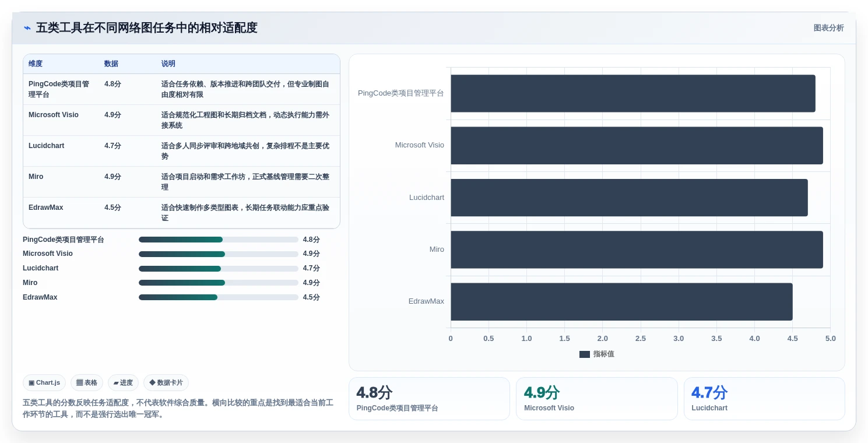Toggle the 指标值 legend swatch in chart

click(x=585, y=354)
